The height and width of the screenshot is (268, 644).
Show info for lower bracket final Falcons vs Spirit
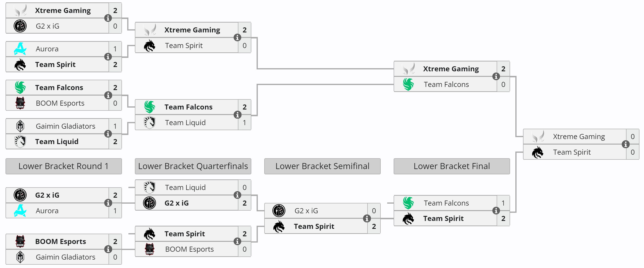[x=496, y=211]
